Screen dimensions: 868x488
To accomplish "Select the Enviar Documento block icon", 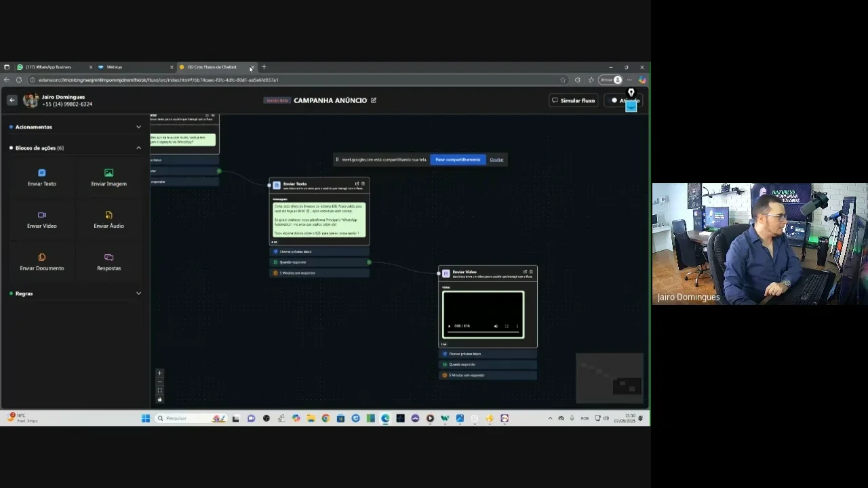I will pyautogui.click(x=42, y=257).
